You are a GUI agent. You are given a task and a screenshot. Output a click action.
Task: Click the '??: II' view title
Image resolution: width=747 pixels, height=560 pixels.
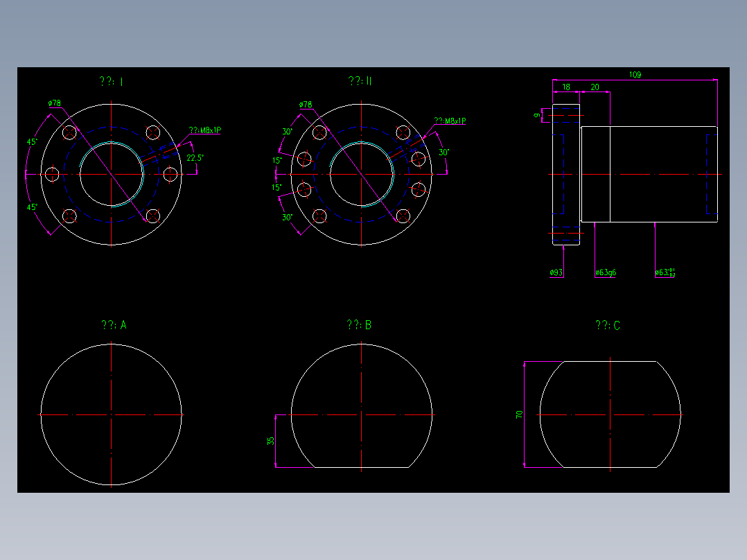tap(360, 81)
